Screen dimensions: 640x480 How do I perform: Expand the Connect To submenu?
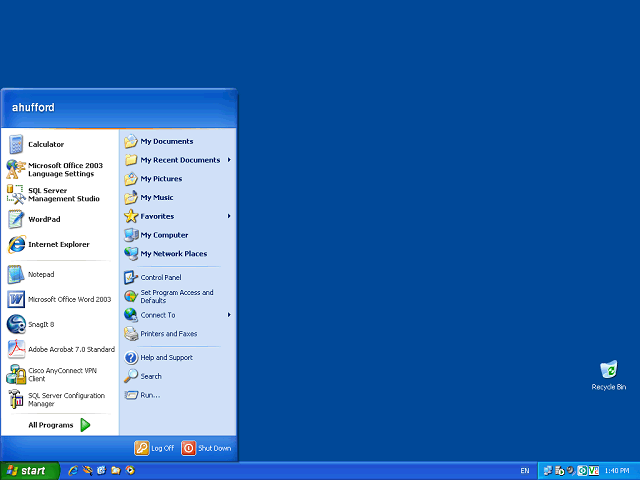coord(178,315)
